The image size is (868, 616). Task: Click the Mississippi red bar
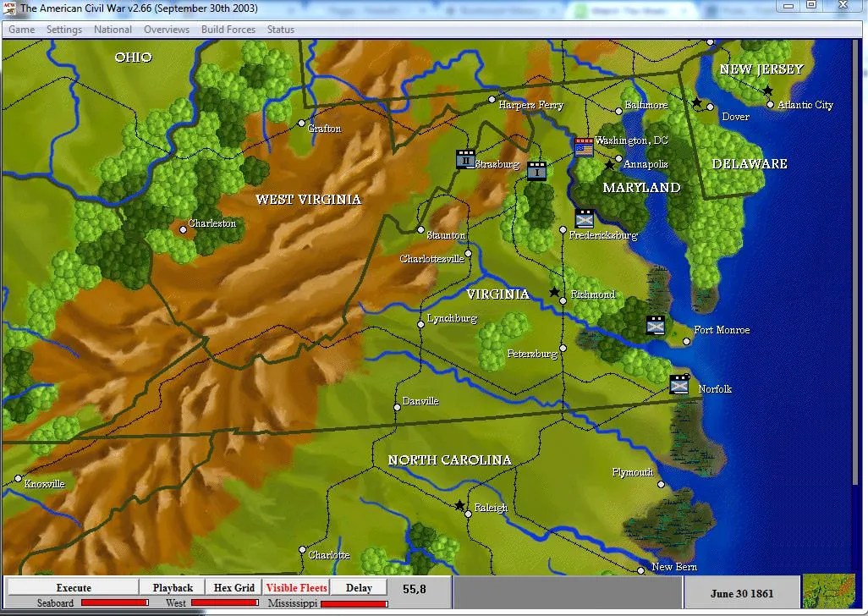point(354,603)
